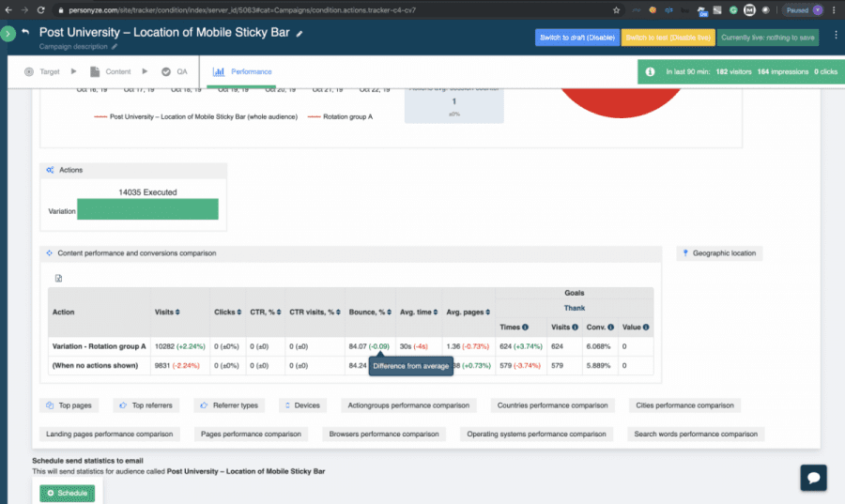This screenshot has width=845, height=504.
Task: Switch to the Performance tab
Action: click(243, 71)
